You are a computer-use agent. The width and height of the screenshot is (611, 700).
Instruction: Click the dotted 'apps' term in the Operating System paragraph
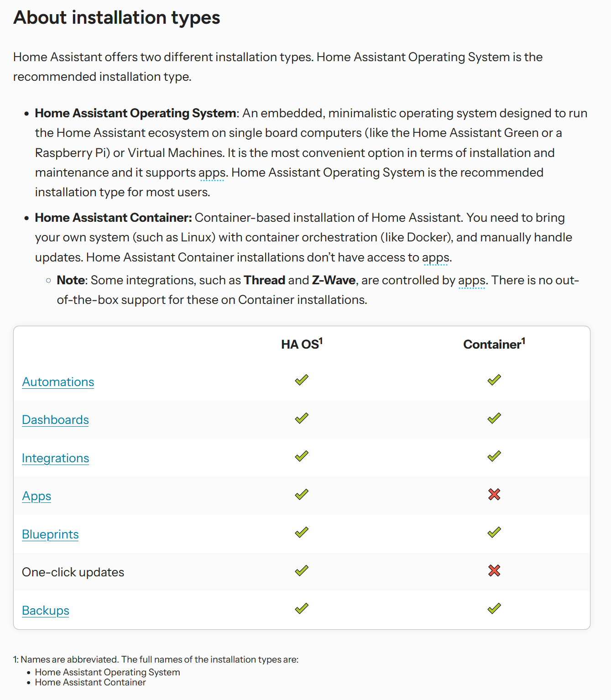coord(212,173)
